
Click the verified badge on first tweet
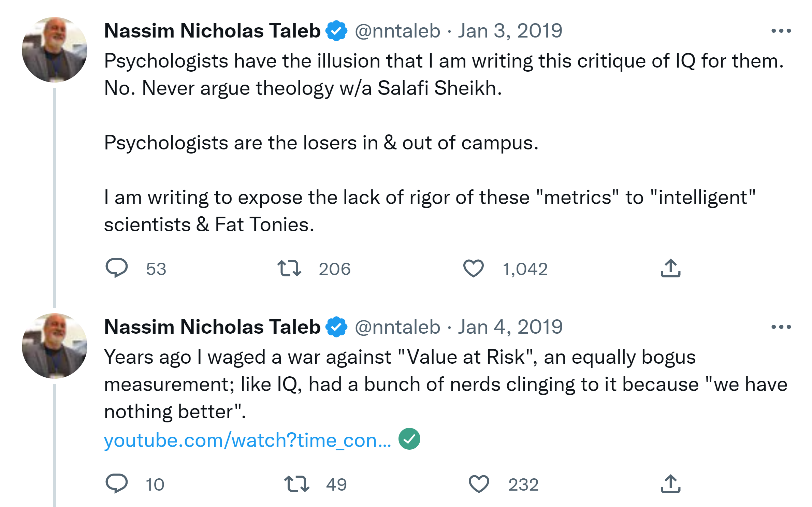336,31
